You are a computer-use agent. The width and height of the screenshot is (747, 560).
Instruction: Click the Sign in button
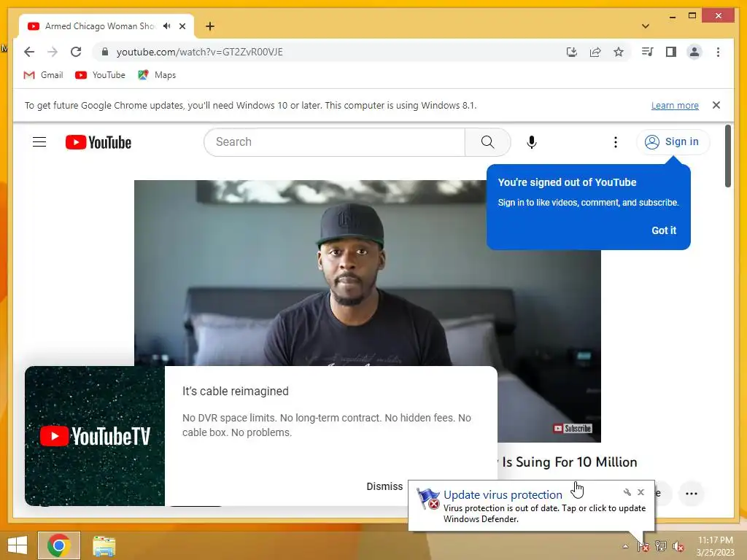pyautogui.click(x=672, y=142)
